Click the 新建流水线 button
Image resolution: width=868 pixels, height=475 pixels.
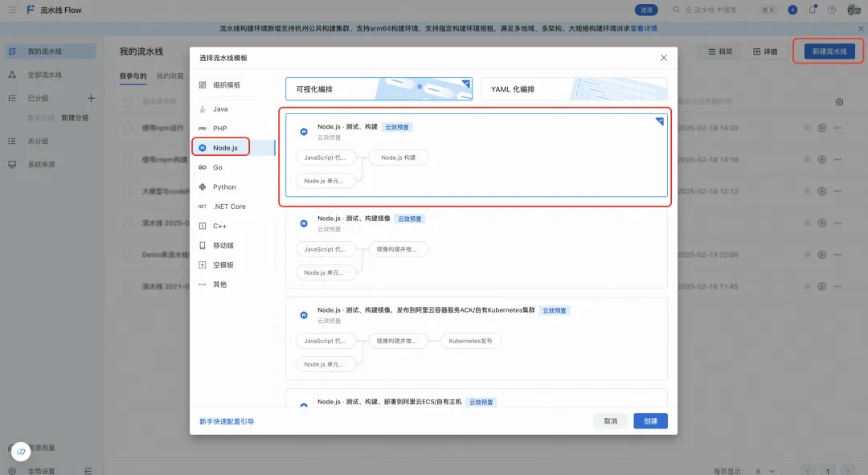point(829,51)
